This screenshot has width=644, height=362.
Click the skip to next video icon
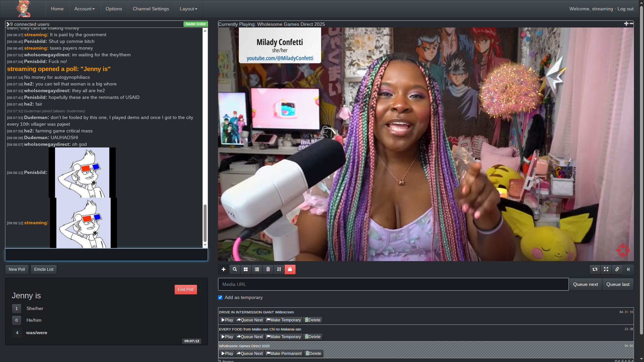click(x=628, y=269)
